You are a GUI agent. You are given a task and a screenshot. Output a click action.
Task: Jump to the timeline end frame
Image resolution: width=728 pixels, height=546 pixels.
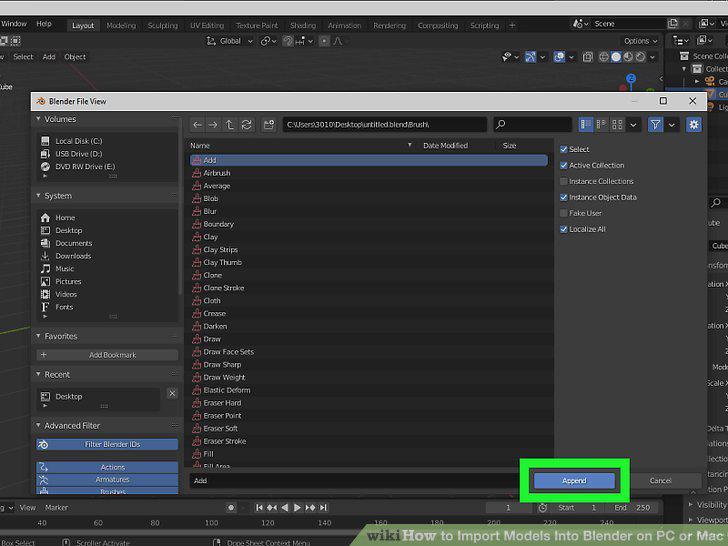pyautogui.click(x=324, y=507)
